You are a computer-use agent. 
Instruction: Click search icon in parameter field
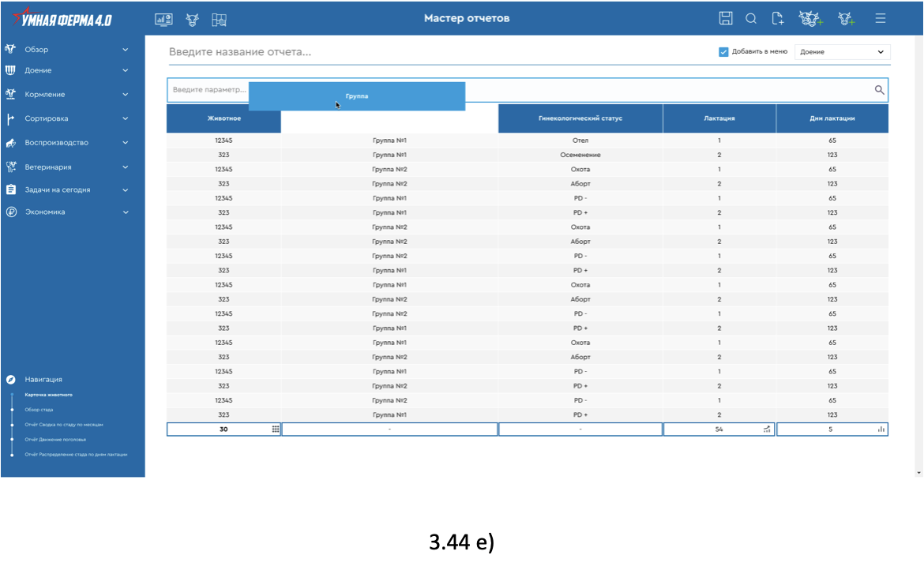pyautogui.click(x=879, y=90)
